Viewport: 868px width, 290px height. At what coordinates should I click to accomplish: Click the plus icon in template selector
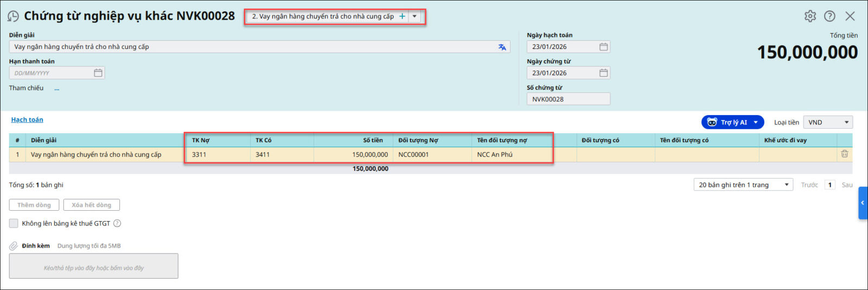(402, 16)
